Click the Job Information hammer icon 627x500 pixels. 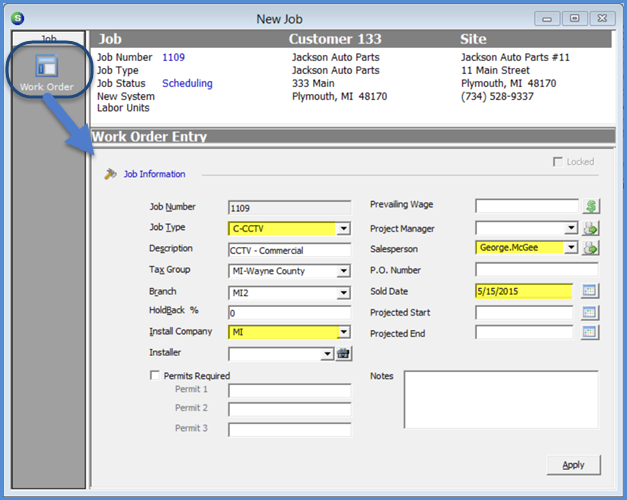(110, 174)
